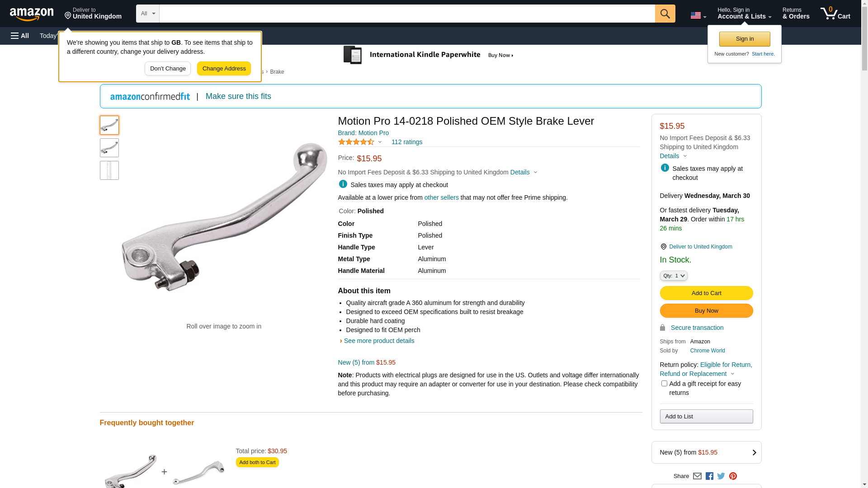The width and height of the screenshot is (868, 488).
Task: Open the All hamburger menu
Action: [x=20, y=36]
